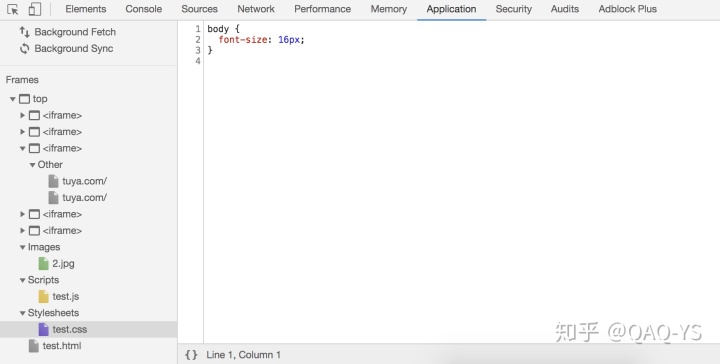Select the top frame label
This screenshot has height=364, width=720.
tap(40, 99)
